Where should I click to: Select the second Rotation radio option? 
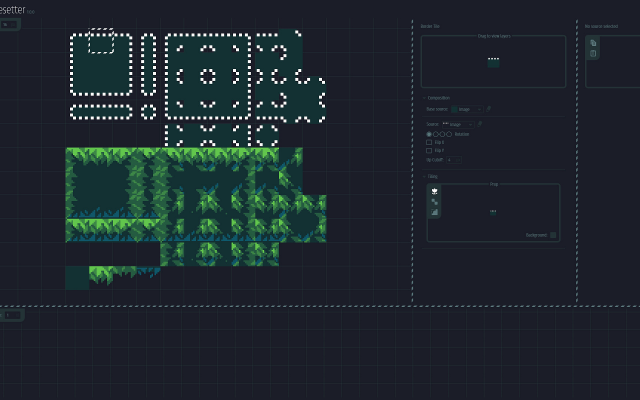(436, 134)
